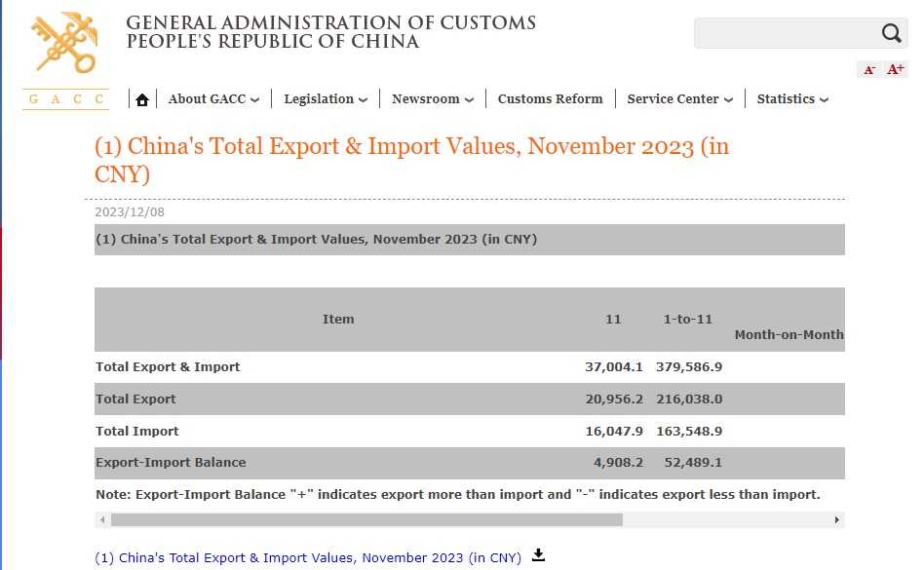Viewport: 924px width, 570px height.
Task: Focus the site search input field
Action: [x=785, y=34]
